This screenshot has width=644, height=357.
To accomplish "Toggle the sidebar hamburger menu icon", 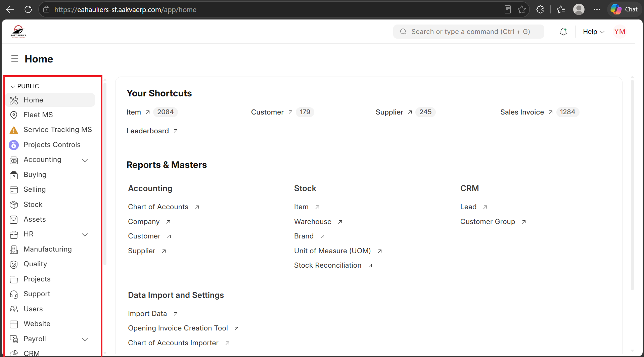I will click(14, 59).
